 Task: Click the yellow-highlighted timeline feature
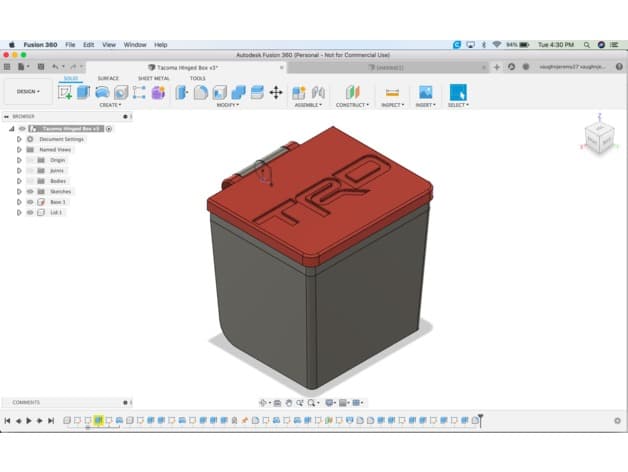99,420
